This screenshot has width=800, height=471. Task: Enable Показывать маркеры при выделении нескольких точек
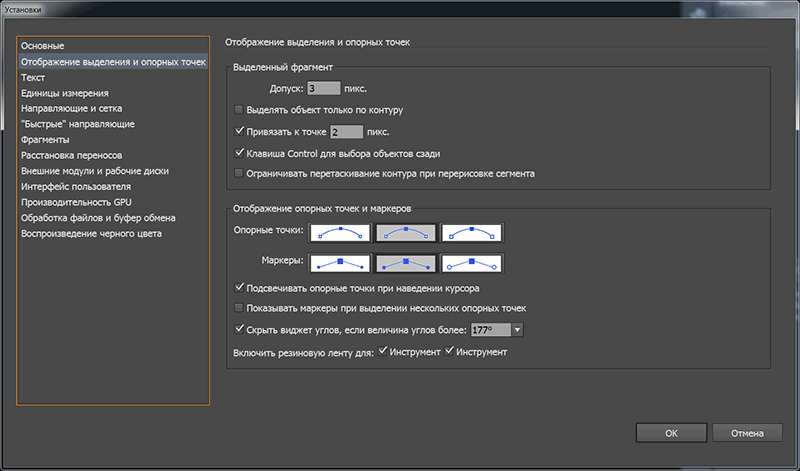[238, 308]
